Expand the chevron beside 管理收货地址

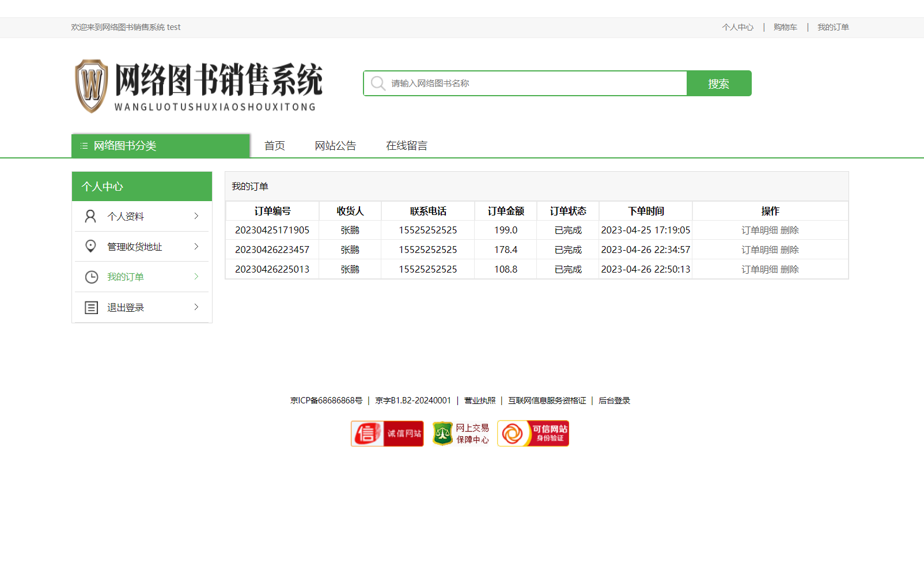pos(196,246)
